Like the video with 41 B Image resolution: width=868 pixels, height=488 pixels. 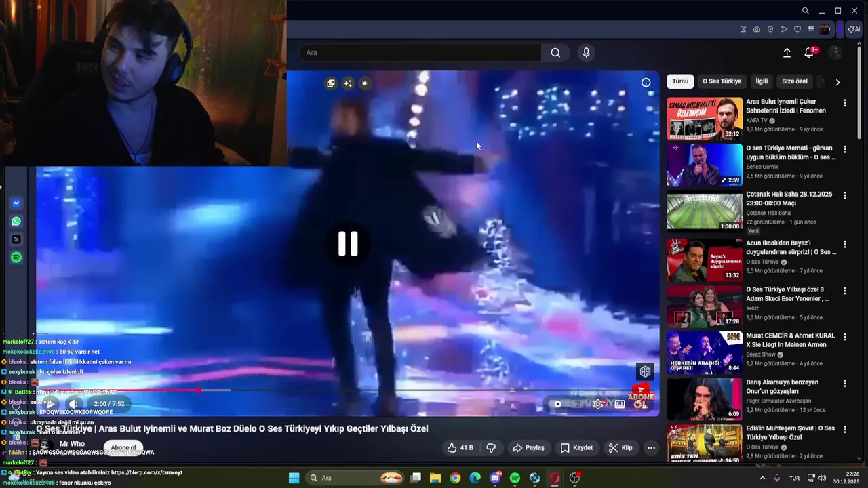pos(460,448)
